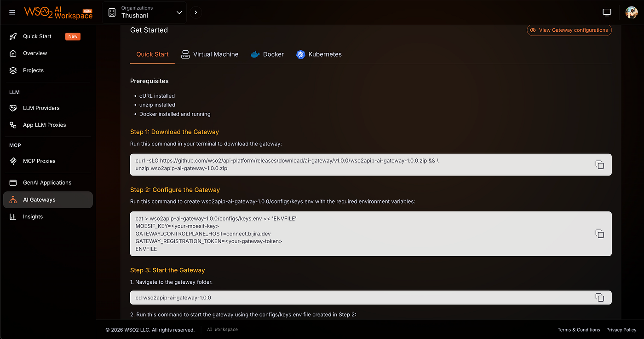Click the Insights chart icon
644x339 pixels.
(13, 217)
